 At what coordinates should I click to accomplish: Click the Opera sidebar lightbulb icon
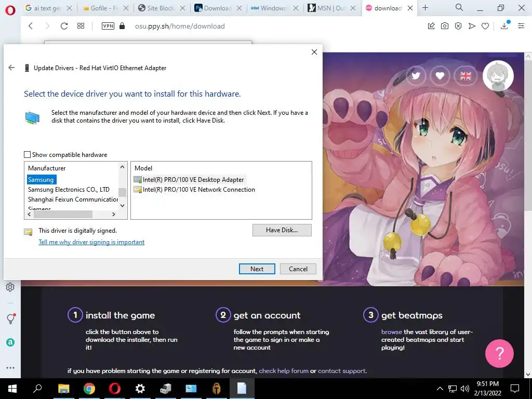[10, 318]
